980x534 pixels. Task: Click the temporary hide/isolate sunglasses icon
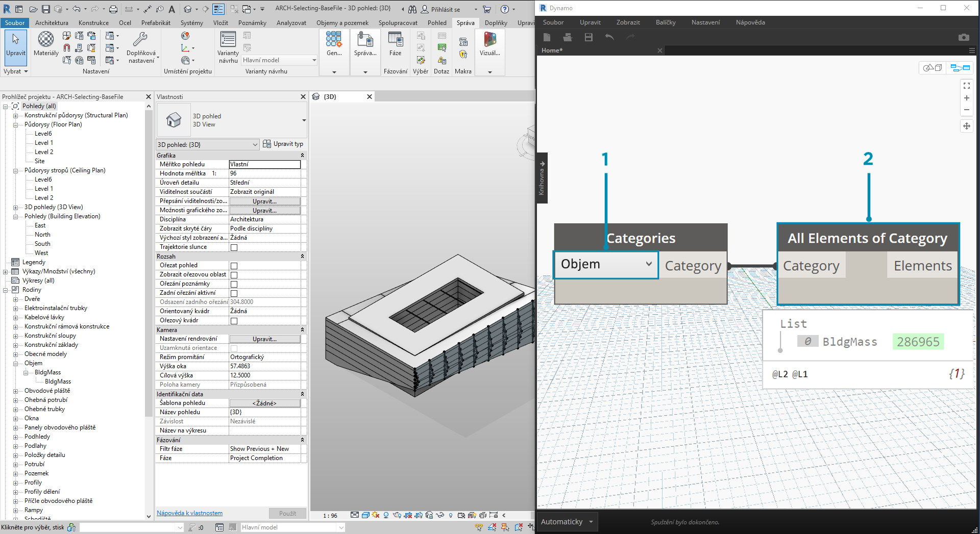(440, 515)
